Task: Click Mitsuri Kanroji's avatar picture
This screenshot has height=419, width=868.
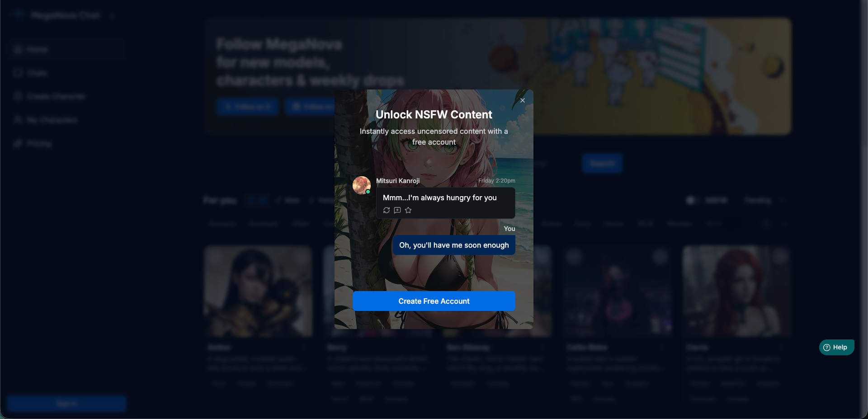Action: pos(362,185)
